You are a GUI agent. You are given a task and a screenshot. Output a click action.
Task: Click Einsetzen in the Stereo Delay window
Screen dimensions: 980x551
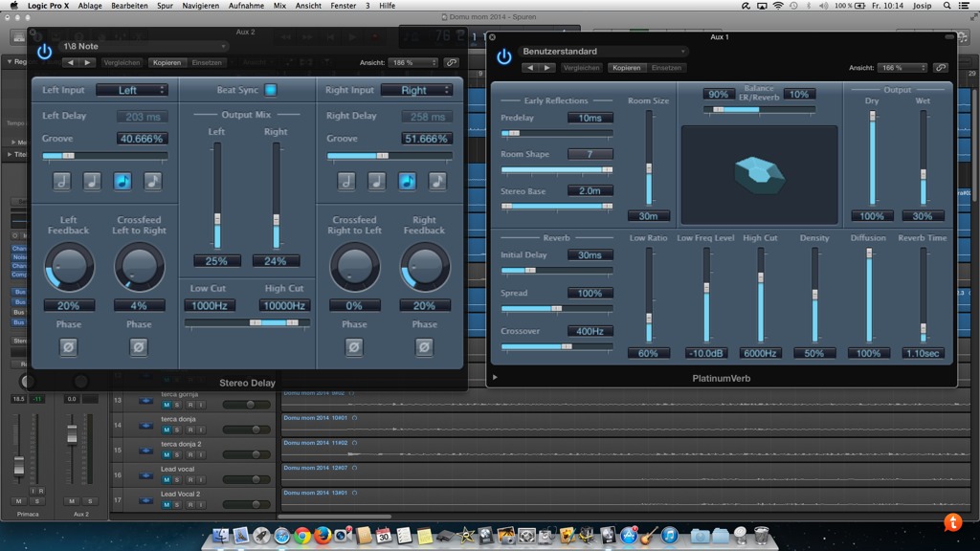pyautogui.click(x=207, y=62)
